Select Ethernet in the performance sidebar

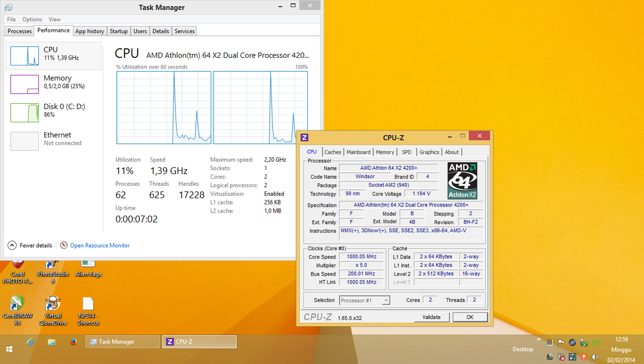tap(53, 141)
